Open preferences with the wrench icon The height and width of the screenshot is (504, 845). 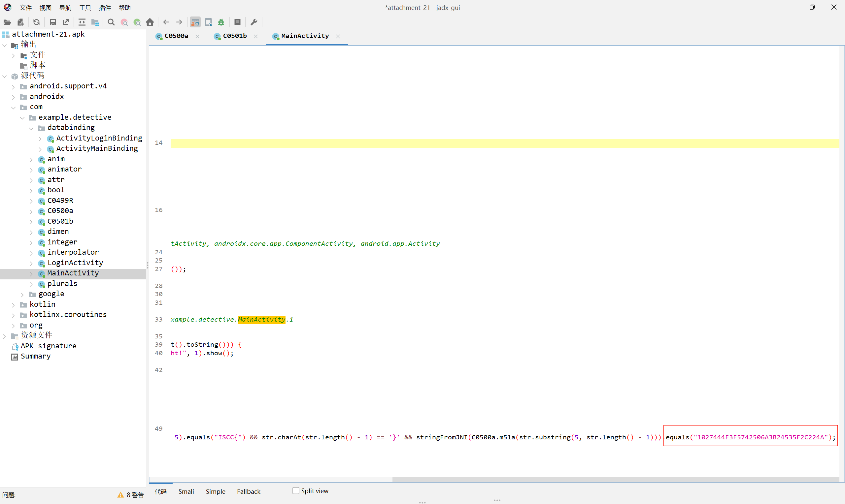(x=254, y=22)
